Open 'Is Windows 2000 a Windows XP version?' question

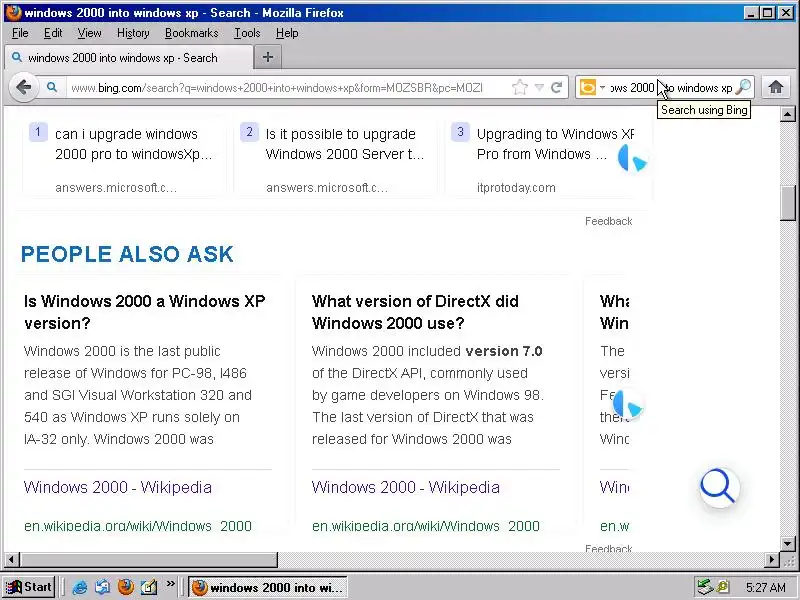coord(144,312)
